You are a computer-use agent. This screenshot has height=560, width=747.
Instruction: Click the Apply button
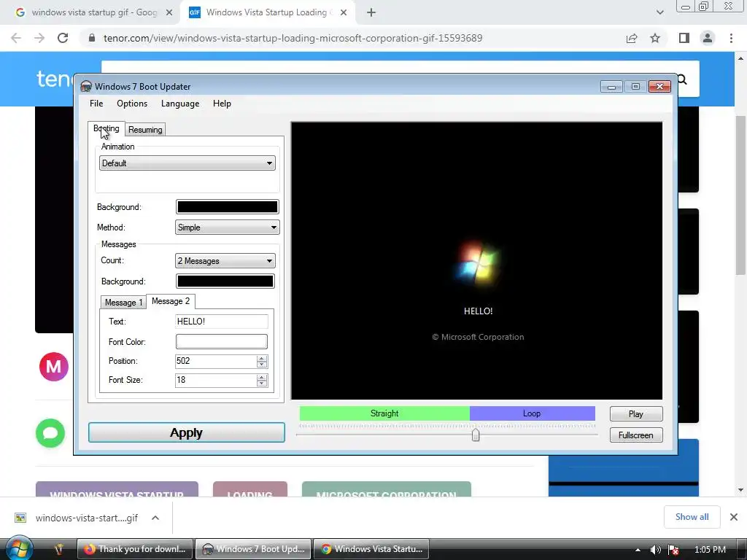pos(187,432)
